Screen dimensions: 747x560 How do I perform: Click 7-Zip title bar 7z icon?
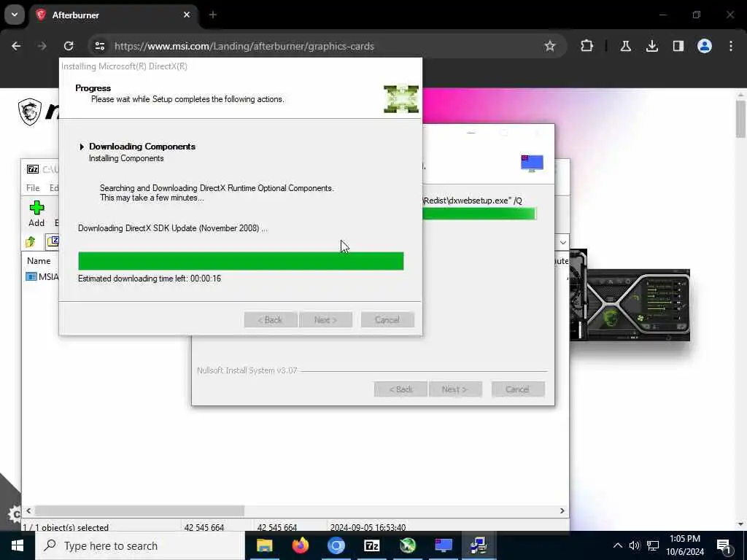coord(32,169)
